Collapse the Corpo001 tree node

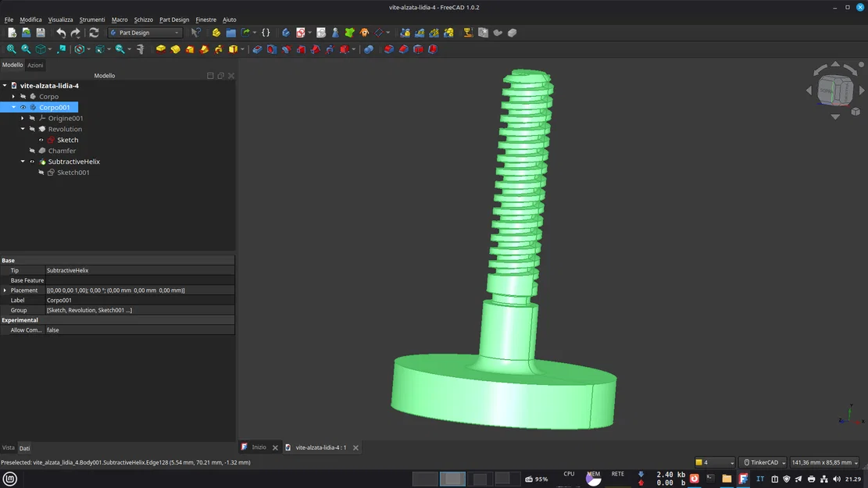click(14, 107)
